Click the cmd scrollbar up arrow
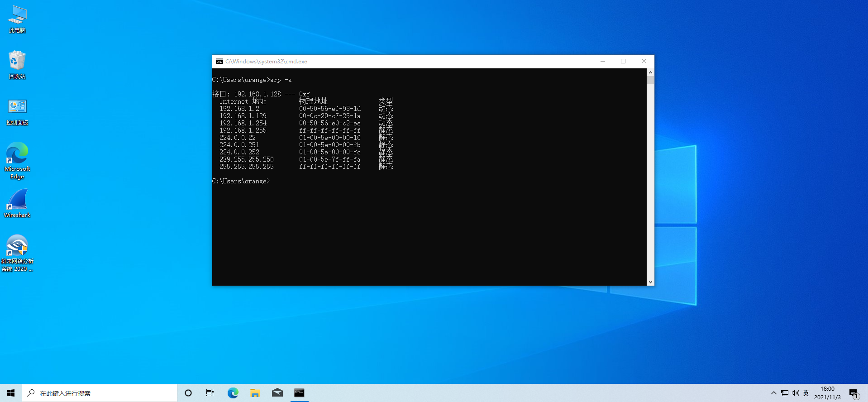The width and height of the screenshot is (868, 402). pos(650,72)
